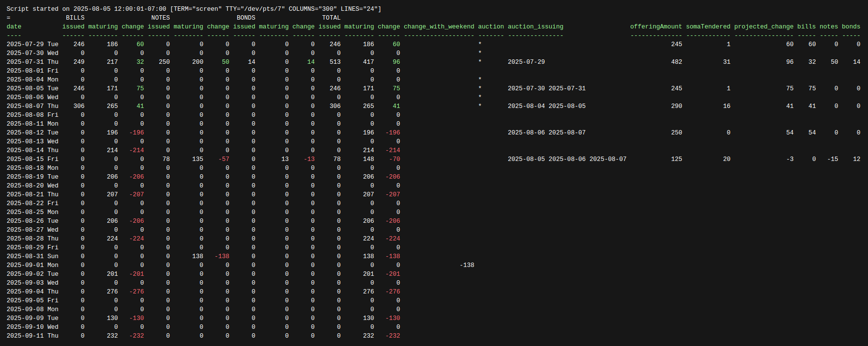The height and width of the screenshot is (346, 868).
Task: Click the projected_change value '-3'
Action: click(790, 159)
